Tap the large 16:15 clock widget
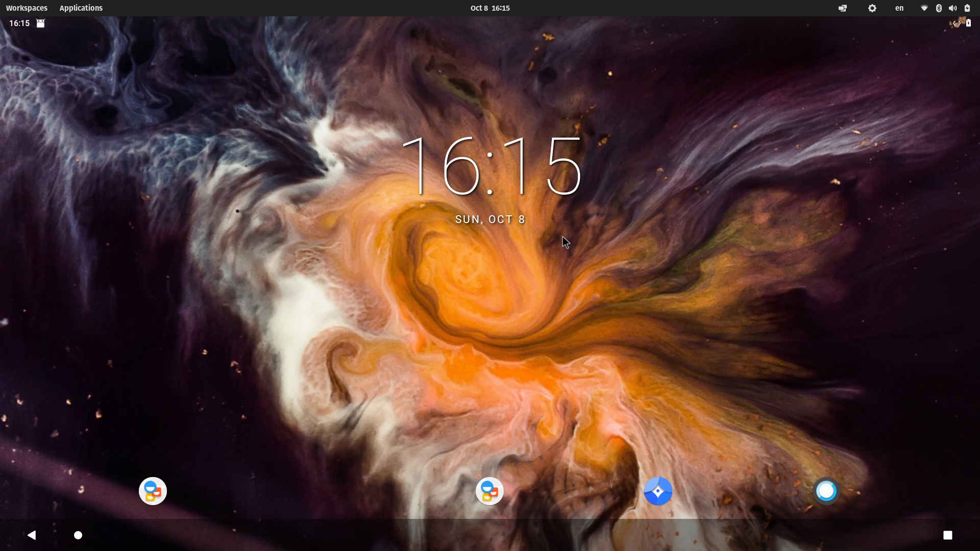Screen dimensions: 980x551 491,166
